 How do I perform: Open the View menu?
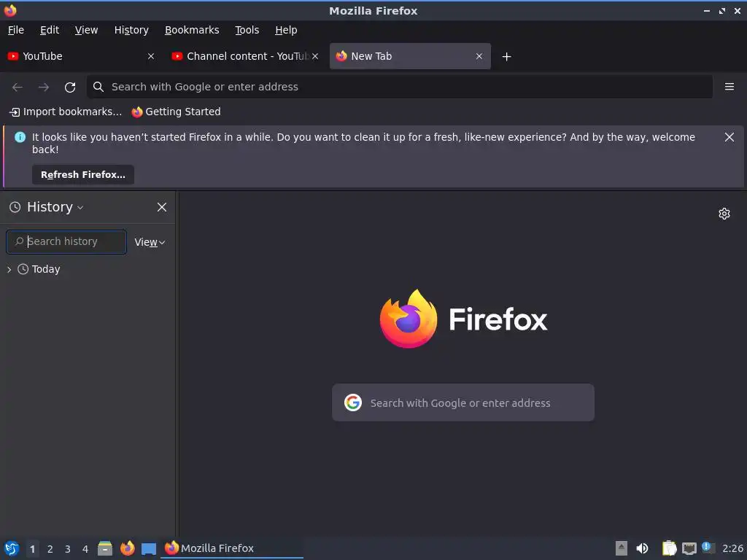[x=86, y=30]
